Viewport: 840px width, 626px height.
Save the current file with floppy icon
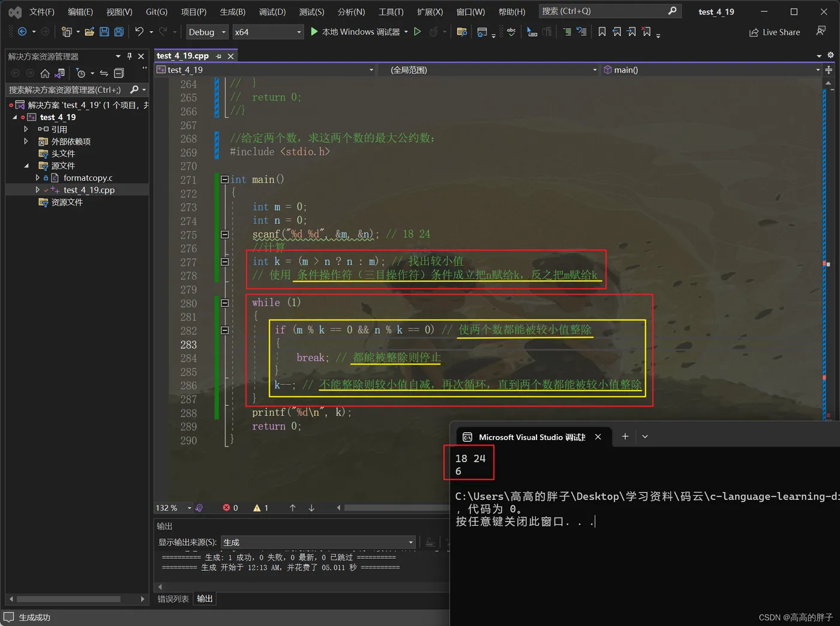104,32
